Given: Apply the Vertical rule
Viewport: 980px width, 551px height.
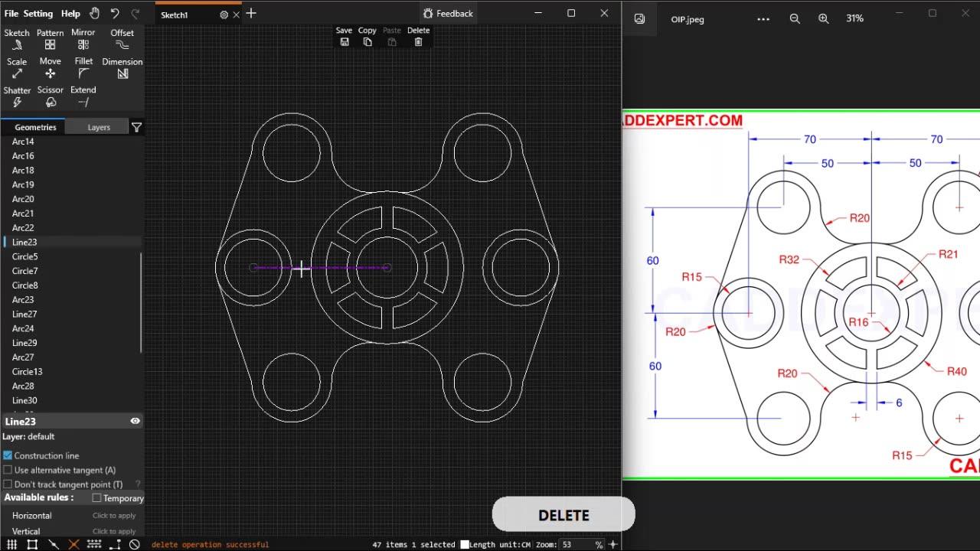Looking at the screenshot, I should (x=72, y=531).
